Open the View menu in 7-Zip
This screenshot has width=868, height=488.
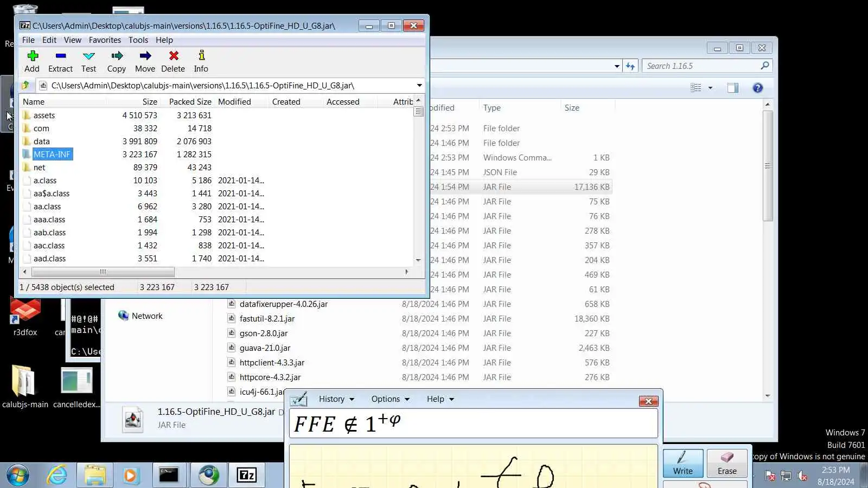73,40
